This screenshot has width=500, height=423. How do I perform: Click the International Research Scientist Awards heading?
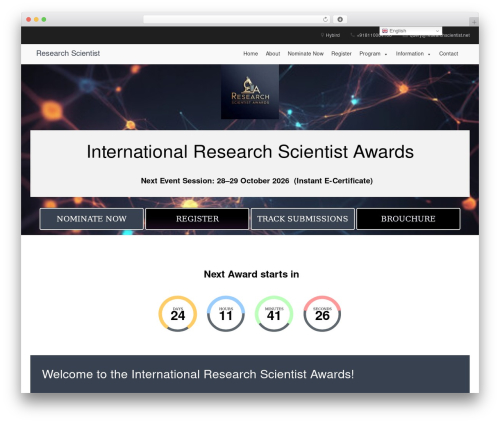(250, 152)
